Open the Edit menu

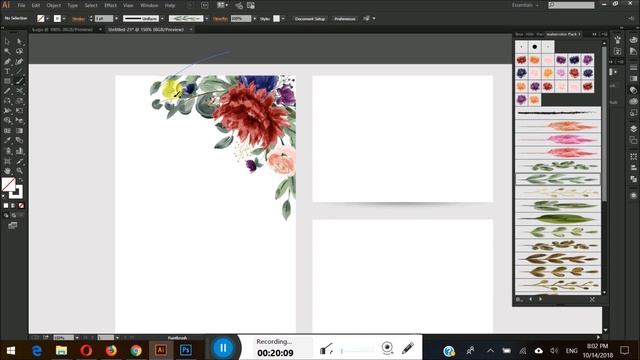pyautogui.click(x=36, y=5)
